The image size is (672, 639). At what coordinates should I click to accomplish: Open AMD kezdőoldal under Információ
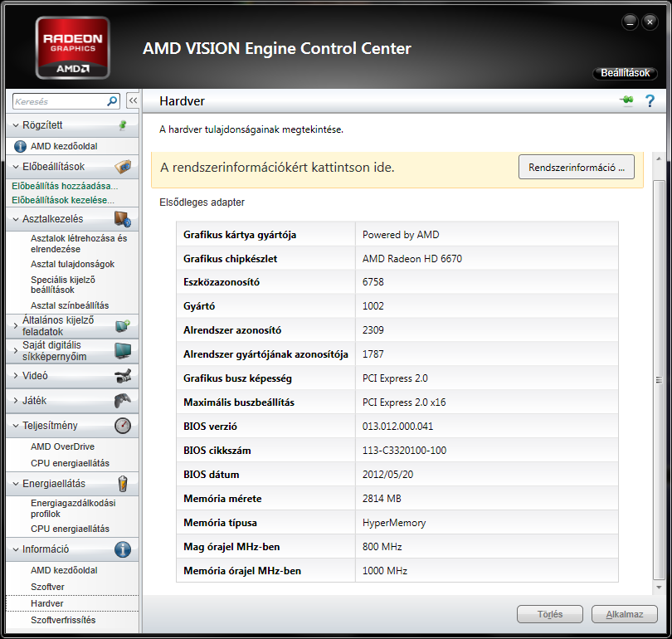point(64,570)
